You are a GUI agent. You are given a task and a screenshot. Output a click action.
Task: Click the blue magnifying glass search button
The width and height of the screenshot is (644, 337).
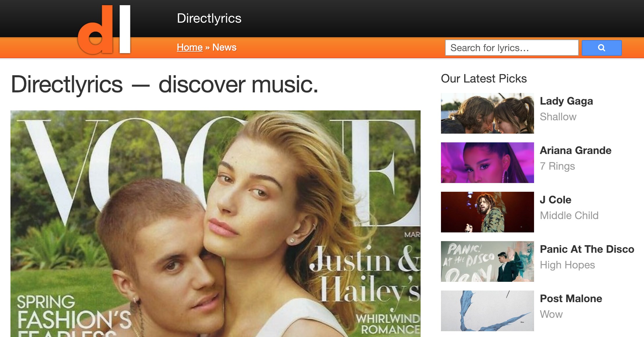tap(602, 48)
